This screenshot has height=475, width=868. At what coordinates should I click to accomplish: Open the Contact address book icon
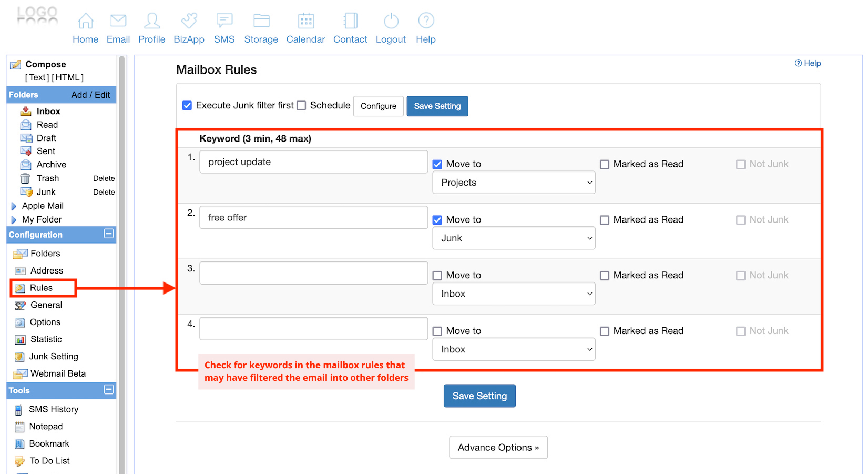350,21
